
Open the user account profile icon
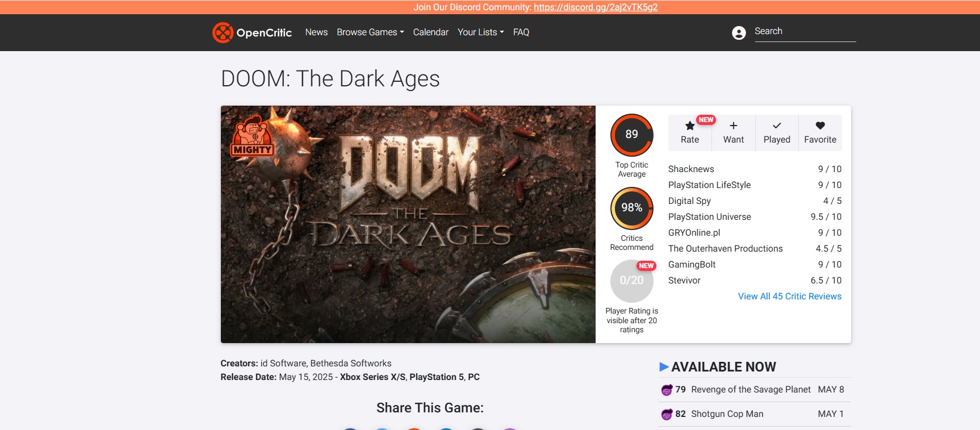[739, 33]
